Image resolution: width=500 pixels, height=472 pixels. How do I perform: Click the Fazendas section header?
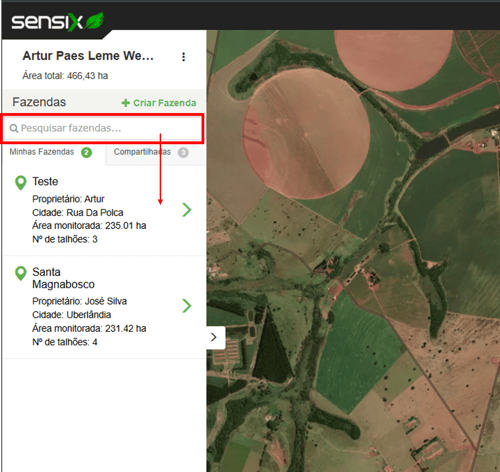39,102
